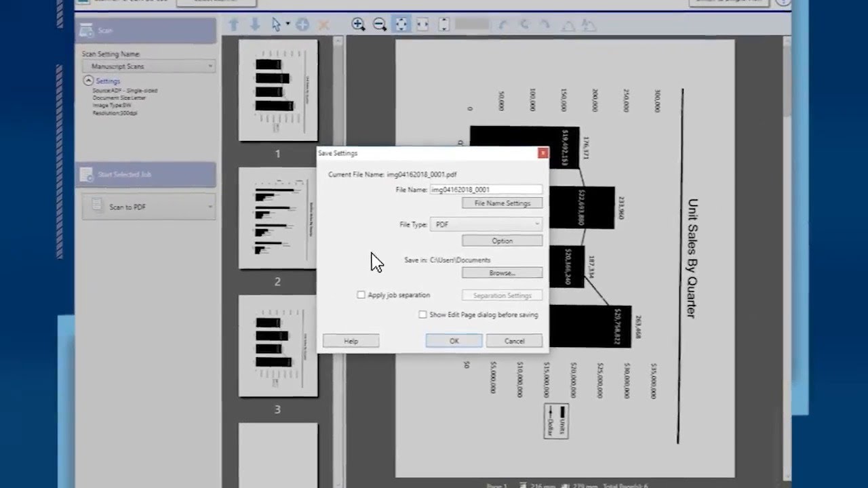868x488 pixels.
Task: Click Help in Save Settings dialog
Action: point(351,341)
